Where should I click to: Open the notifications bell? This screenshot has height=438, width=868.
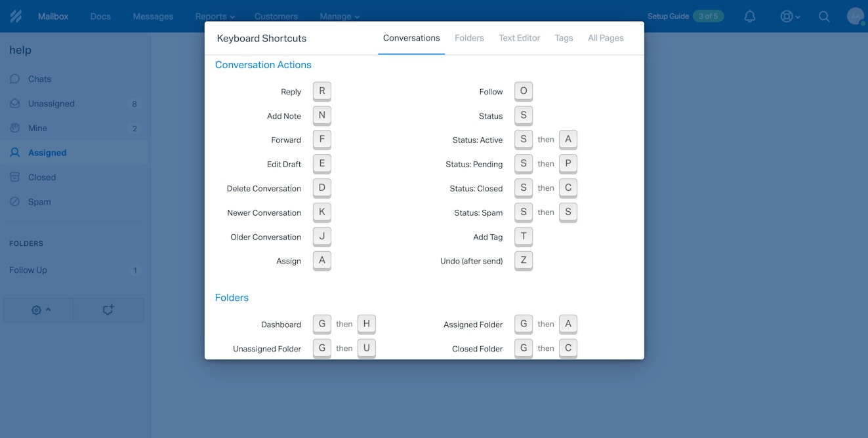tap(750, 16)
